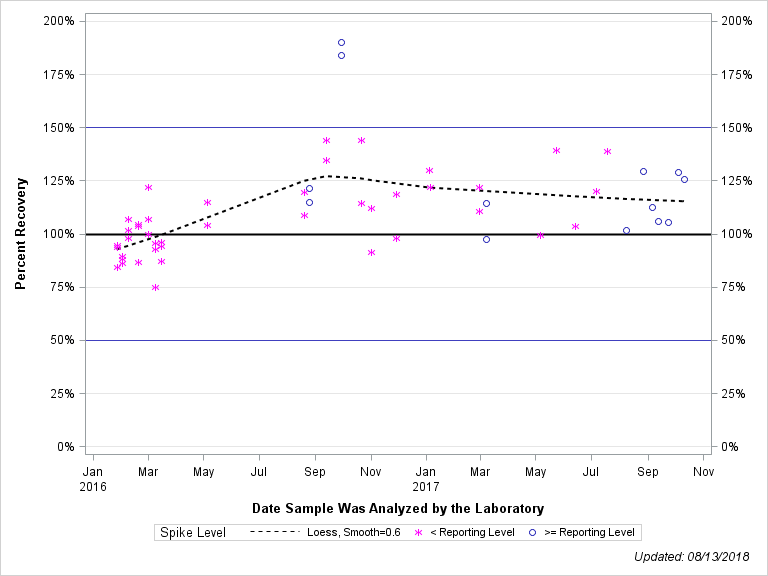This screenshot has width=768, height=576.
Task: Click the left-axis '50%' tick label
Action: [62, 340]
